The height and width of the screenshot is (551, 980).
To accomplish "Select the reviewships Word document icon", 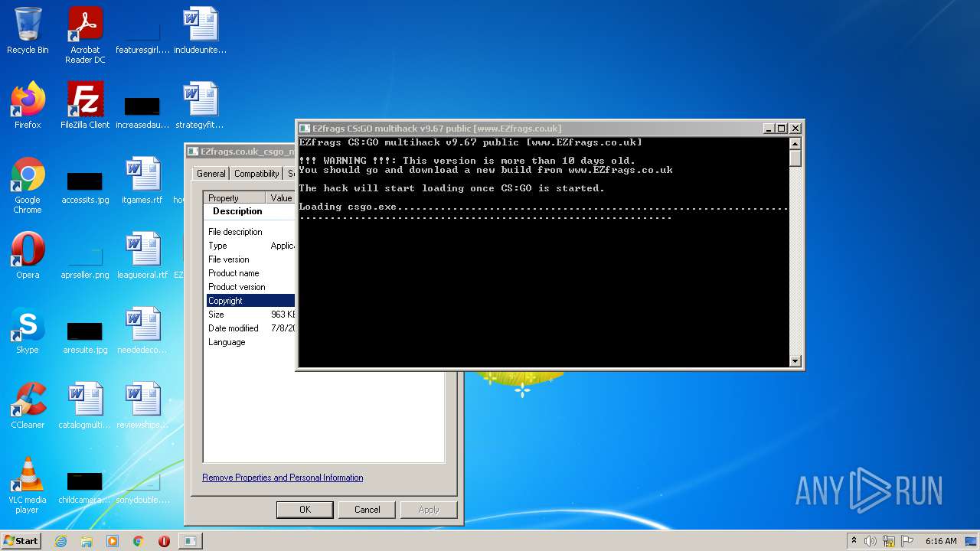I will coord(142,406).
